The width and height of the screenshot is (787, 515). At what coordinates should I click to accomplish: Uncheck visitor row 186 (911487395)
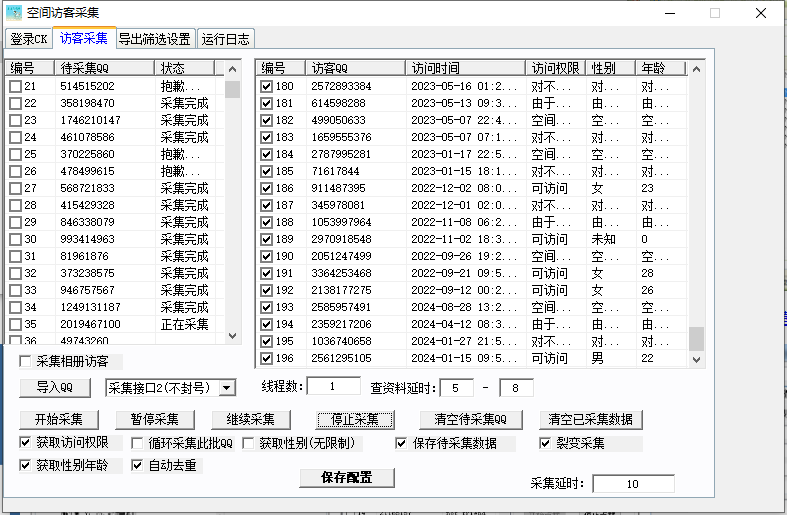(267, 188)
